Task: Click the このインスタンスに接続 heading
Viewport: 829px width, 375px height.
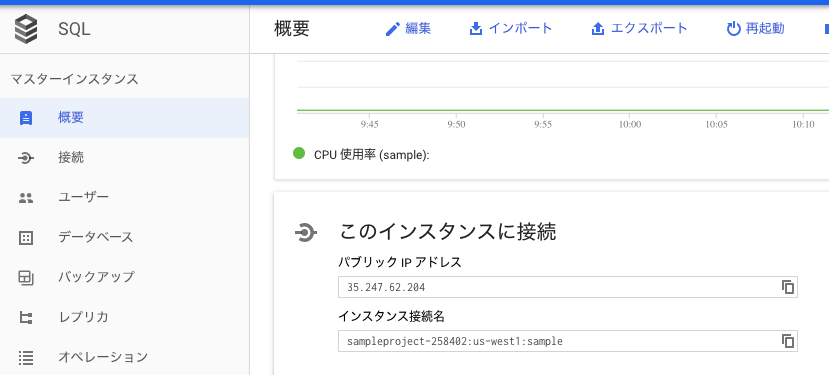Action: click(448, 232)
